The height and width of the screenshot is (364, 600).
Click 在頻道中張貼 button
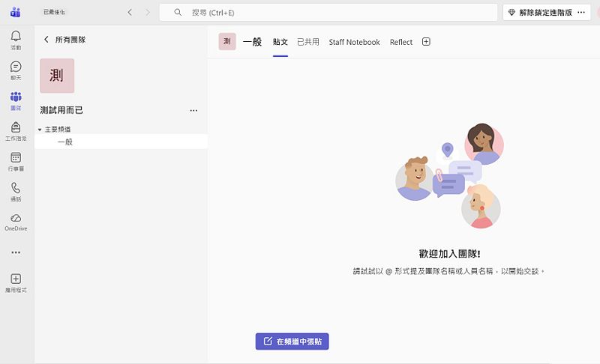[292, 342]
